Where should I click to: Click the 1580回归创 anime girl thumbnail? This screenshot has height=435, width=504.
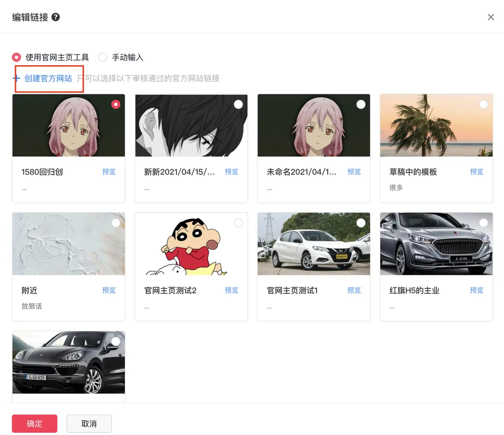[68, 125]
